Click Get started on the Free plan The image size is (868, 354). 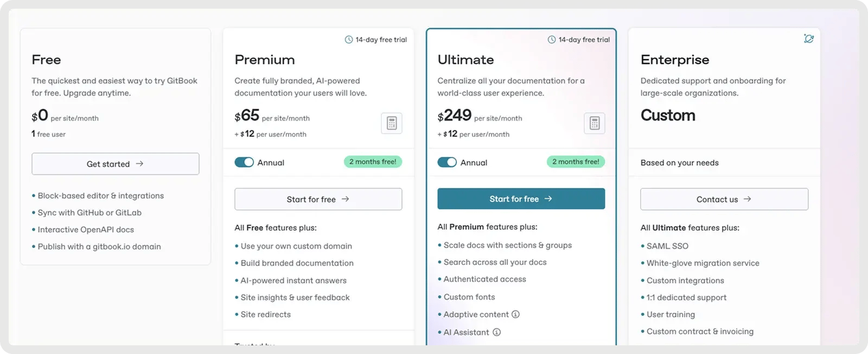click(115, 164)
